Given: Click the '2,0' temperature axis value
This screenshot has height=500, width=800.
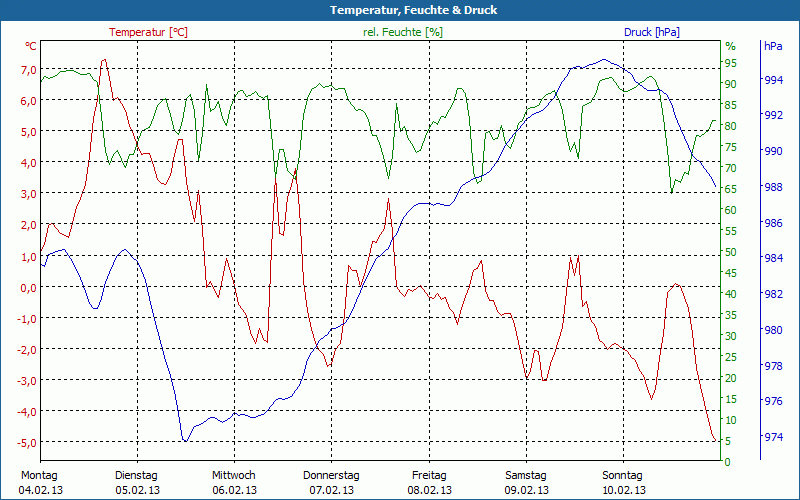Looking at the screenshot, I should 28,225.
